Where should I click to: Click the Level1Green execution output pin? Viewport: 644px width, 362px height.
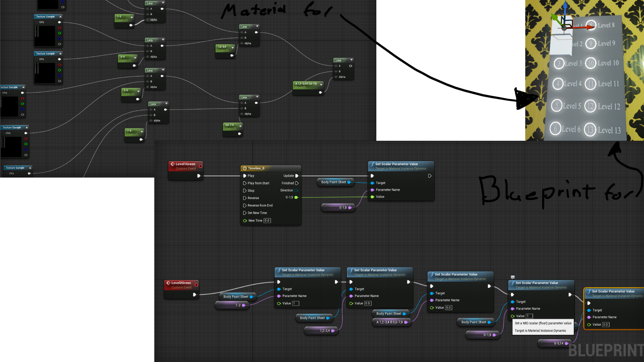[x=199, y=176]
